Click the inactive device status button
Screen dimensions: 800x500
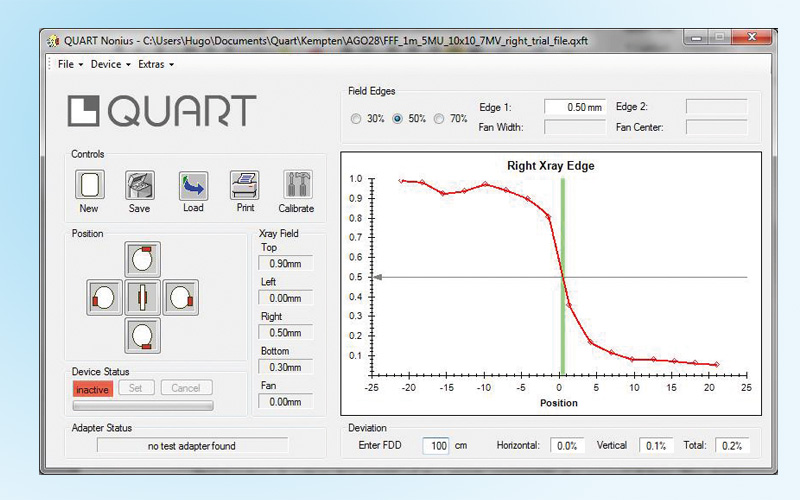[x=92, y=389]
